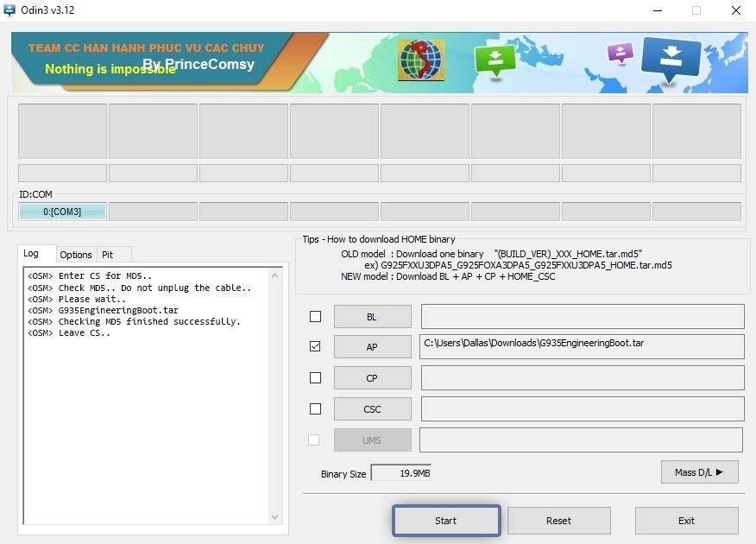Click the CSC file button
Image resolution: width=756 pixels, height=544 pixels.
click(x=373, y=409)
